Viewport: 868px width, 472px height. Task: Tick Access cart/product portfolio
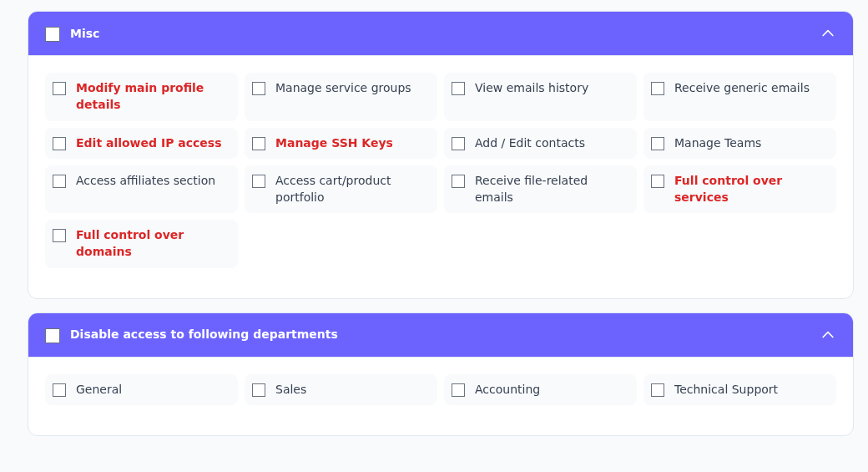tap(259, 181)
